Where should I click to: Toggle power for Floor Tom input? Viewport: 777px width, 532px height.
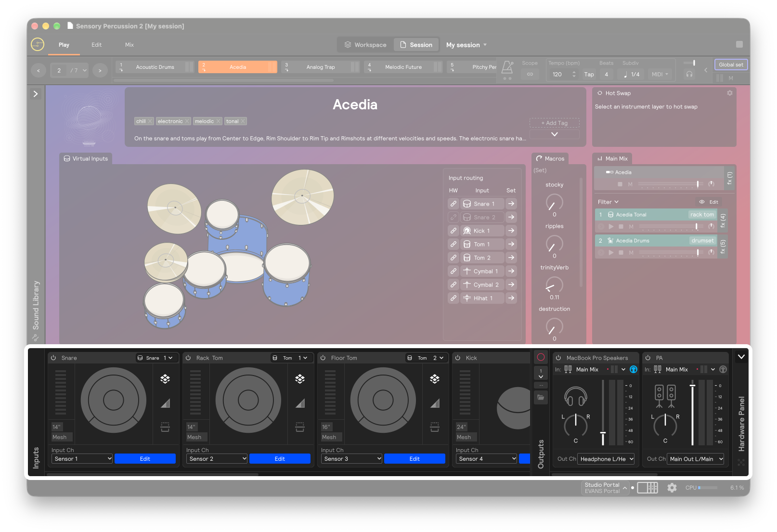click(x=323, y=358)
